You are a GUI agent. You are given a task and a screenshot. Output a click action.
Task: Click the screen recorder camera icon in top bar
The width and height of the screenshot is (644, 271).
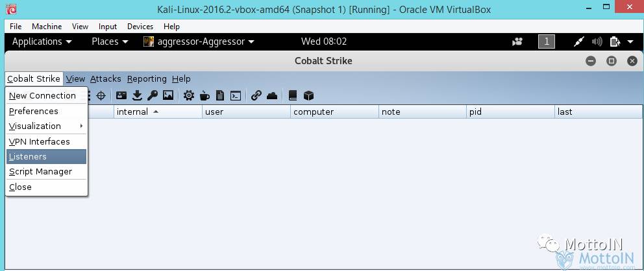click(517, 41)
